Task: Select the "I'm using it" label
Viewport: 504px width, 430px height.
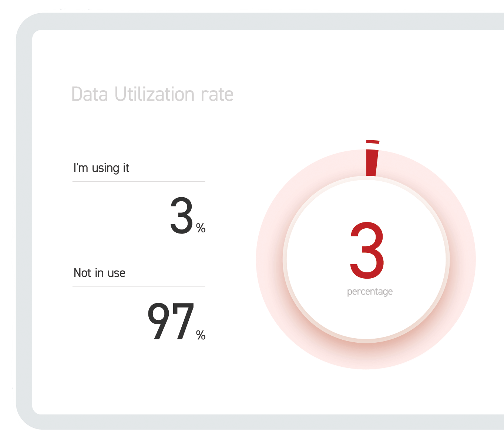Action: [101, 168]
